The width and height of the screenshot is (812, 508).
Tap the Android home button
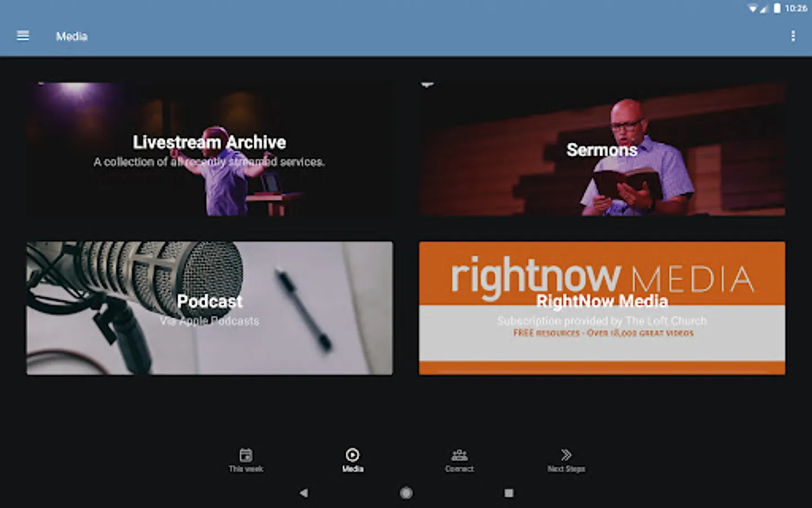[x=406, y=493]
